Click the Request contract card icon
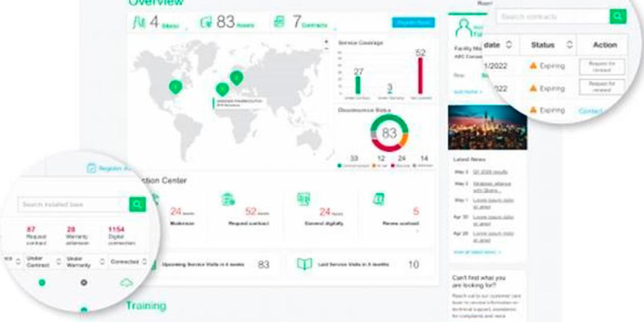Screen dimensions: 644x322 tap(228, 199)
